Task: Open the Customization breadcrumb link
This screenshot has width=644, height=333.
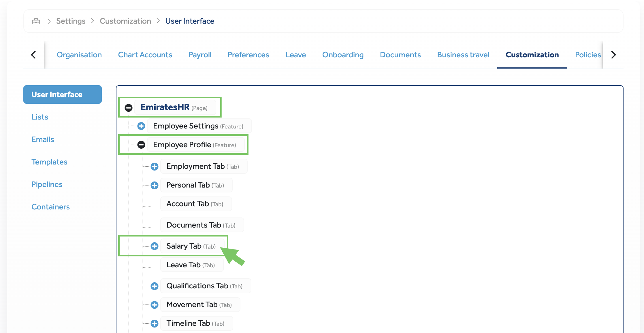Action: (x=125, y=21)
